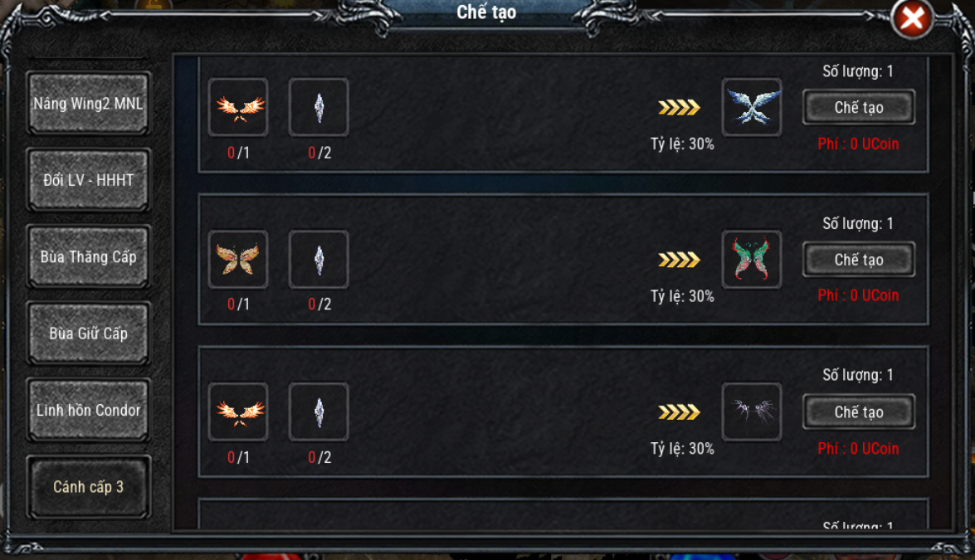Click butterfly wing material in second recipe
Viewport: 975px width, 560px height.
238,259
